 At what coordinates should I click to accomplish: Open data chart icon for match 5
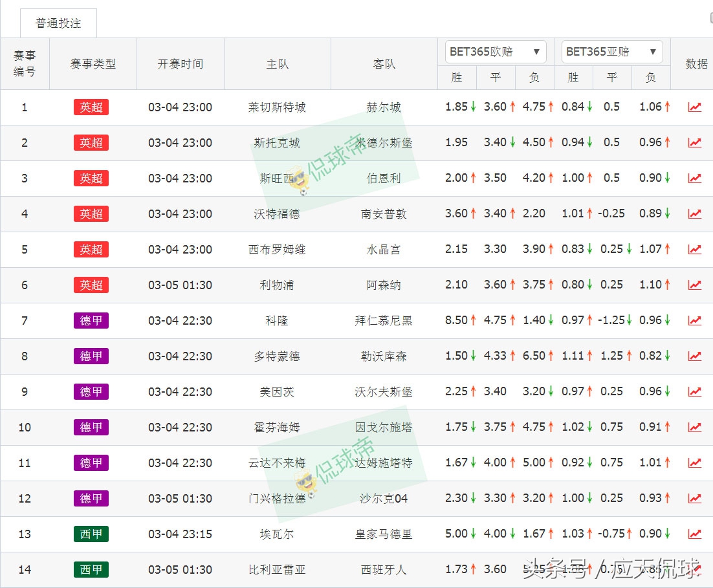pos(694,249)
